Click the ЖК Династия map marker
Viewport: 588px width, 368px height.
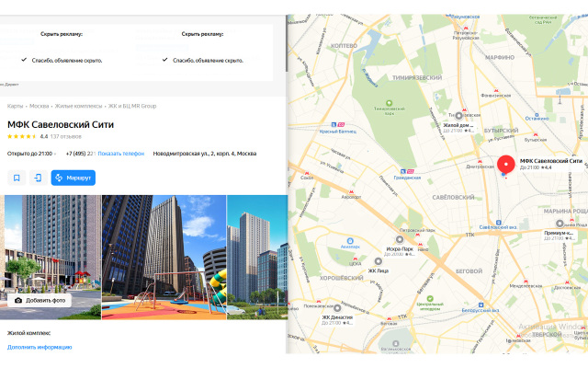coord(337,308)
